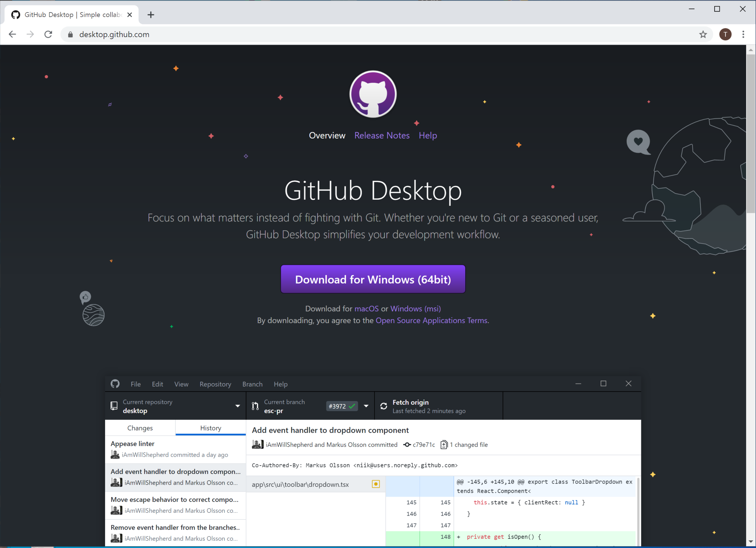Switch to the Changes tab
Viewport: 756px width, 548px height.
pyautogui.click(x=140, y=428)
